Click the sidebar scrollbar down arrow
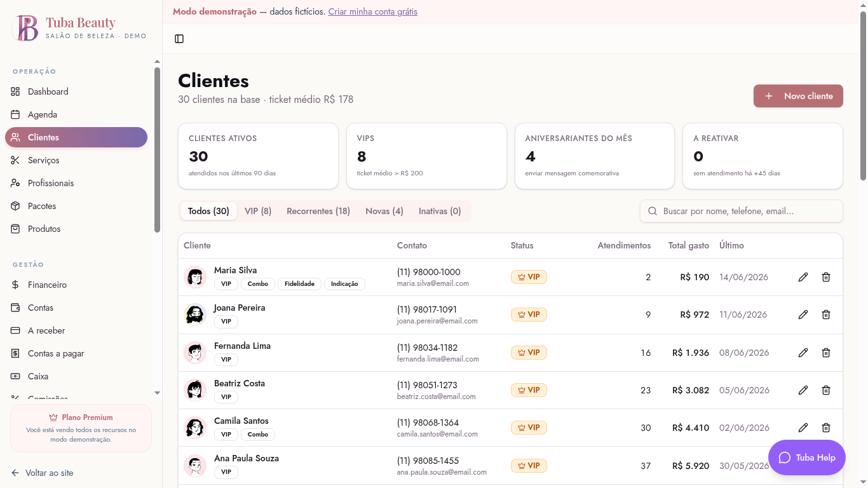 158,393
